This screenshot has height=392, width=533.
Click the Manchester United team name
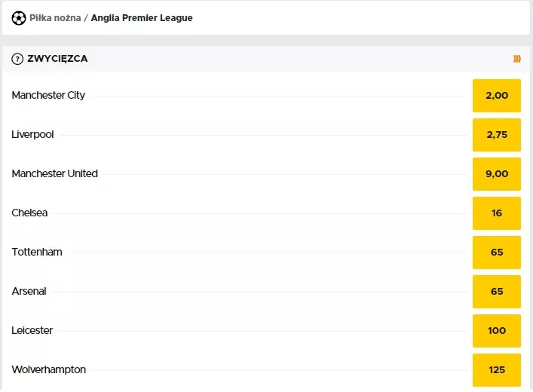pos(54,174)
